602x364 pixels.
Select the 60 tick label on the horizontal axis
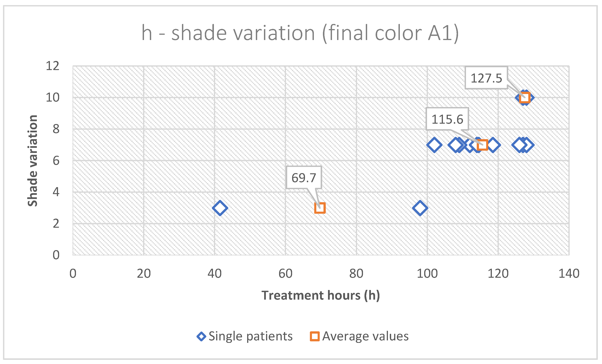tap(285, 274)
